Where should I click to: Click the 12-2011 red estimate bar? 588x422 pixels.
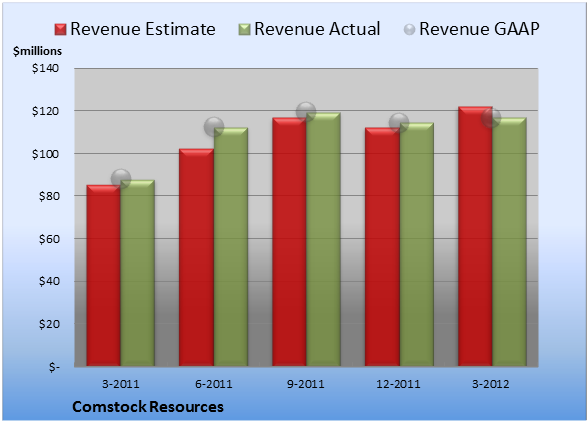pos(382,247)
